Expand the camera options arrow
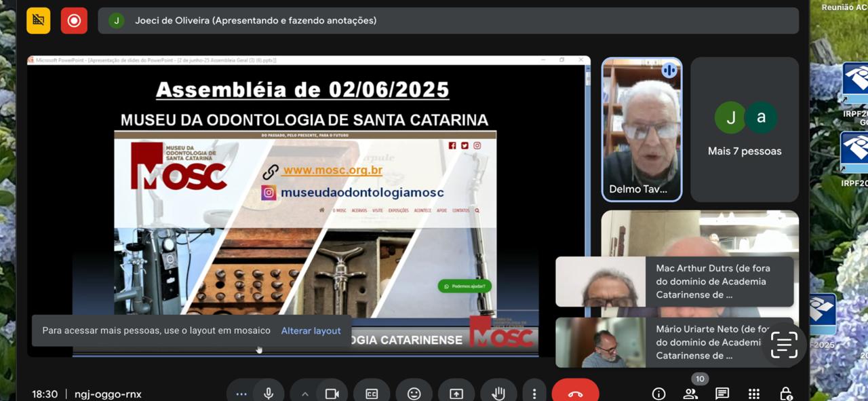Screen dimensions: 868x401 pos(304,394)
